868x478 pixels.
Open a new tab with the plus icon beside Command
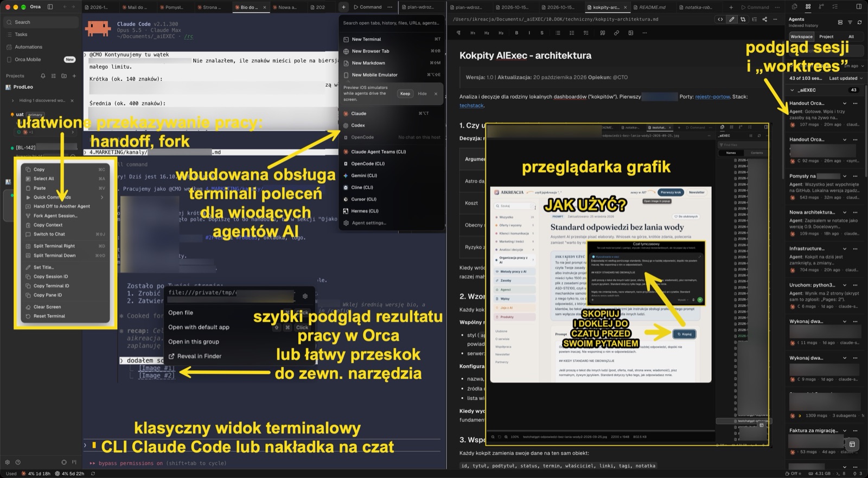click(x=343, y=7)
